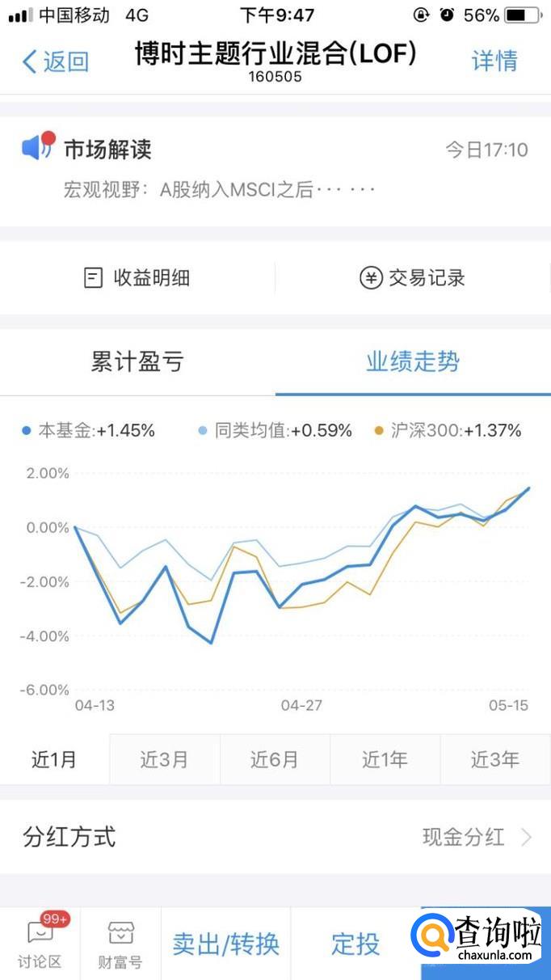Tap the alarm clock status icon
This screenshot has height=980, width=551.
[447, 15]
